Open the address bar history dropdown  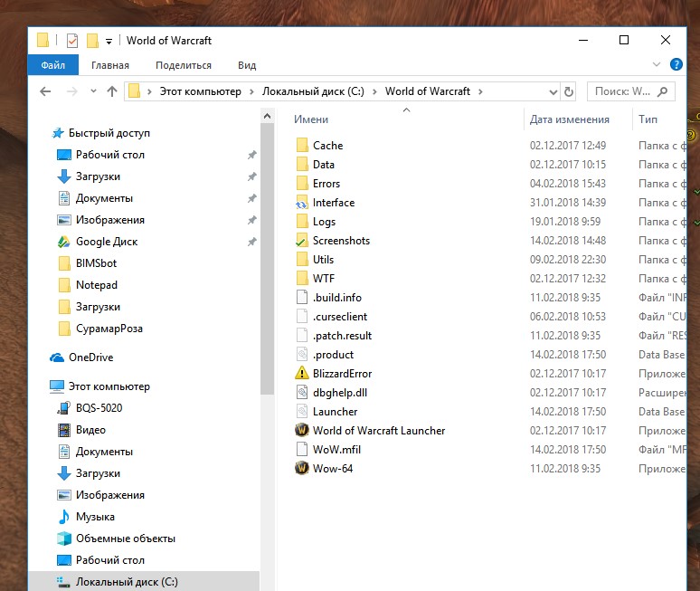[x=553, y=92]
